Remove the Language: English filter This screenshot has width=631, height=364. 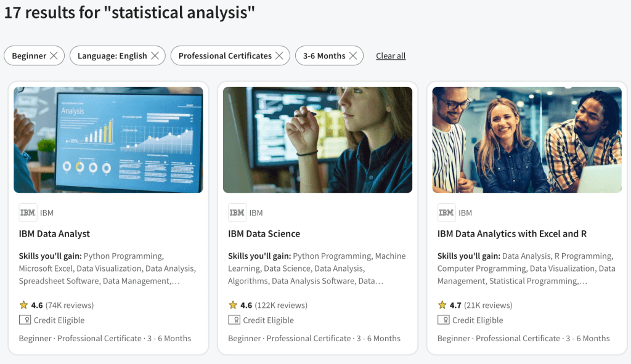pyautogui.click(x=155, y=56)
